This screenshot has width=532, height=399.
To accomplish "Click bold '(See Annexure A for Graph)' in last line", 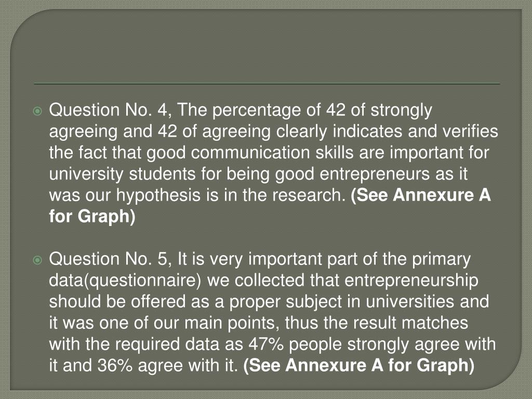I will coord(359,365).
